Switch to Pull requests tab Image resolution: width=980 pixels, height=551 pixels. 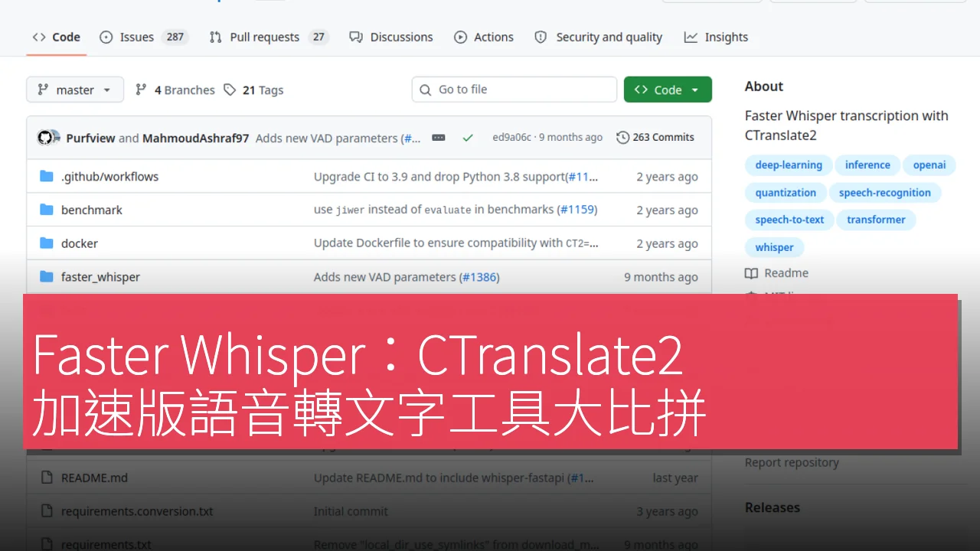coord(269,37)
